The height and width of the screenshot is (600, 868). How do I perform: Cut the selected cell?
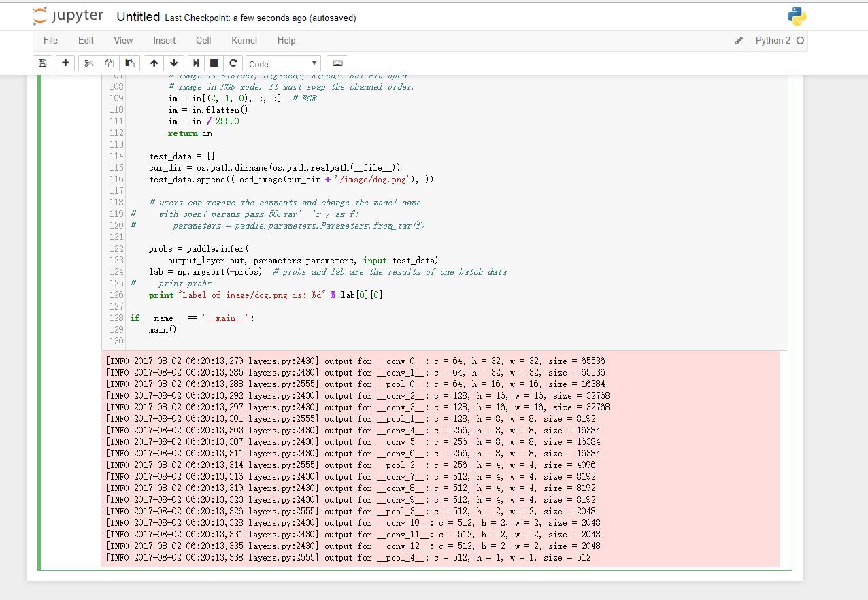(x=87, y=63)
